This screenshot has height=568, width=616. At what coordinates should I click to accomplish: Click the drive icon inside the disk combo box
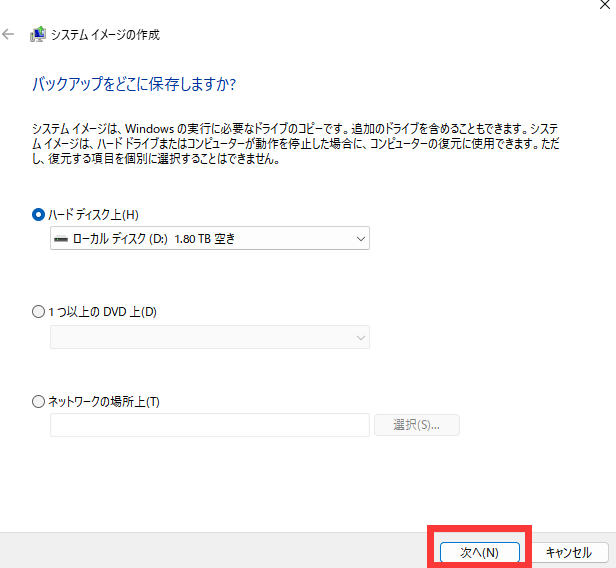(x=61, y=239)
